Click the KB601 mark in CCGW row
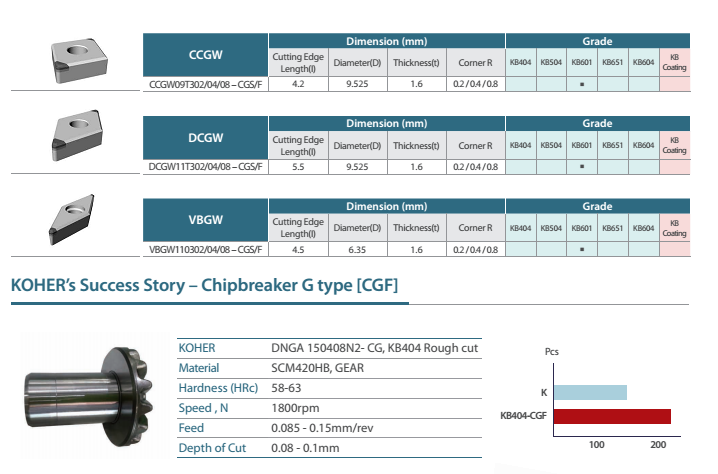This screenshot has height=474, width=718. pyautogui.click(x=581, y=84)
